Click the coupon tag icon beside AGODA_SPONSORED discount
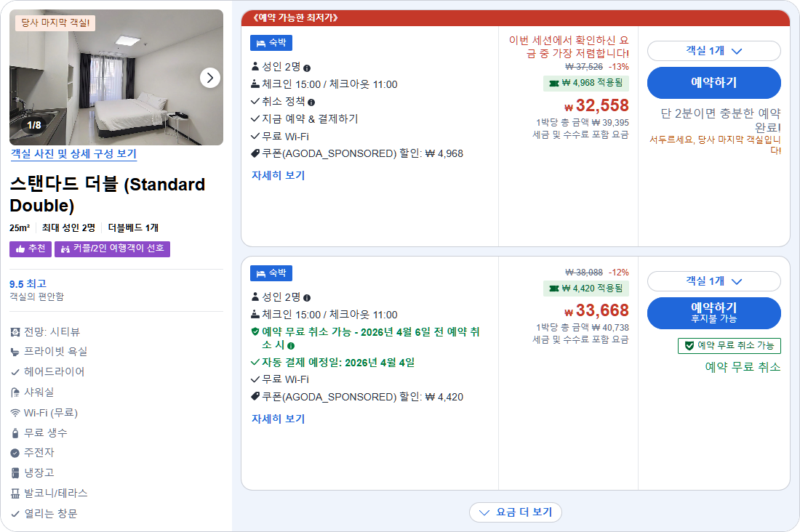The height and width of the screenshot is (532, 800). point(255,153)
